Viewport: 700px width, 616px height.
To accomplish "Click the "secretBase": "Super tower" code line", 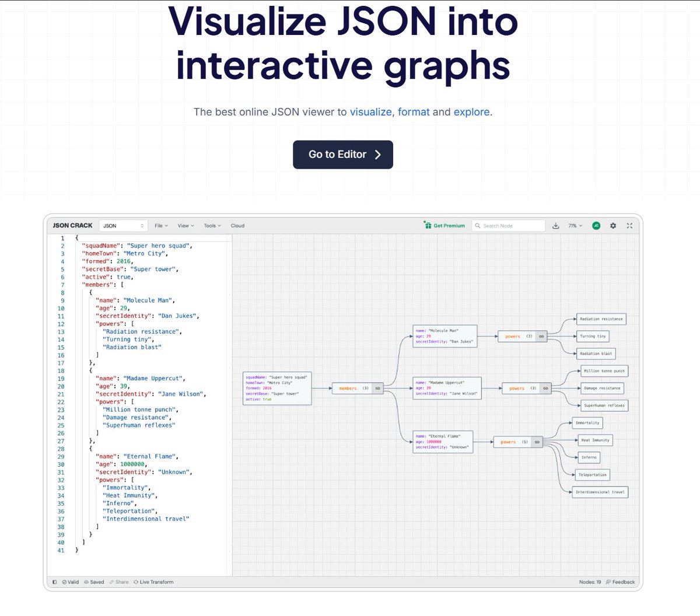I will 130,269.
